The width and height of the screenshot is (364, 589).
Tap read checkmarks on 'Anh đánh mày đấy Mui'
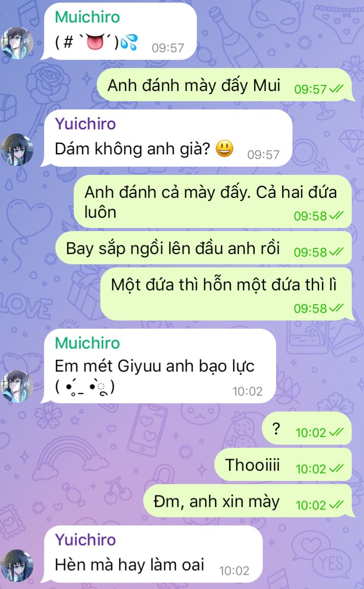pyautogui.click(x=336, y=89)
